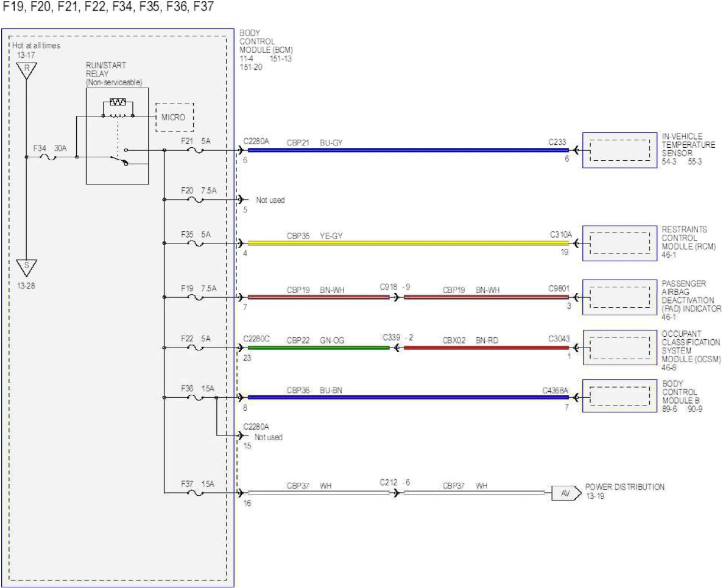Viewport: 723px width, 588px height.
Task: Click the C4368A connector label
Action: click(555, 390)
